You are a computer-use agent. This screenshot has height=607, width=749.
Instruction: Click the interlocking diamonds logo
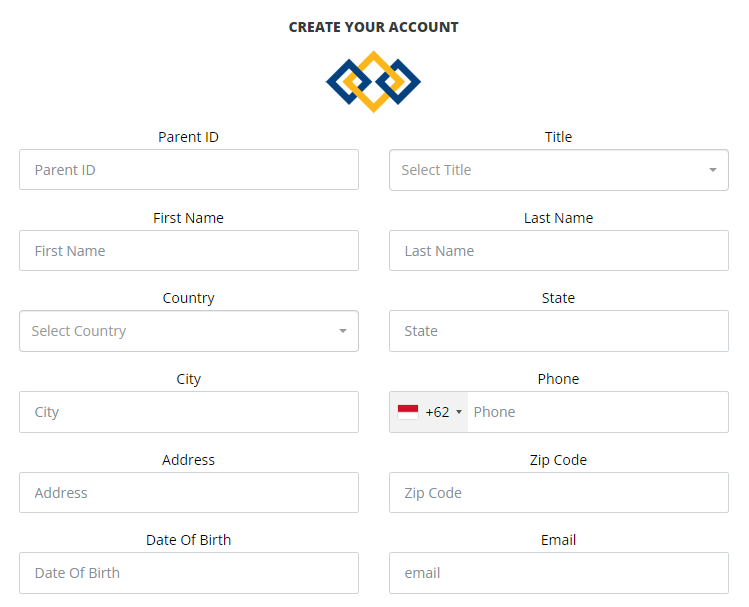(x=373, y=82)
